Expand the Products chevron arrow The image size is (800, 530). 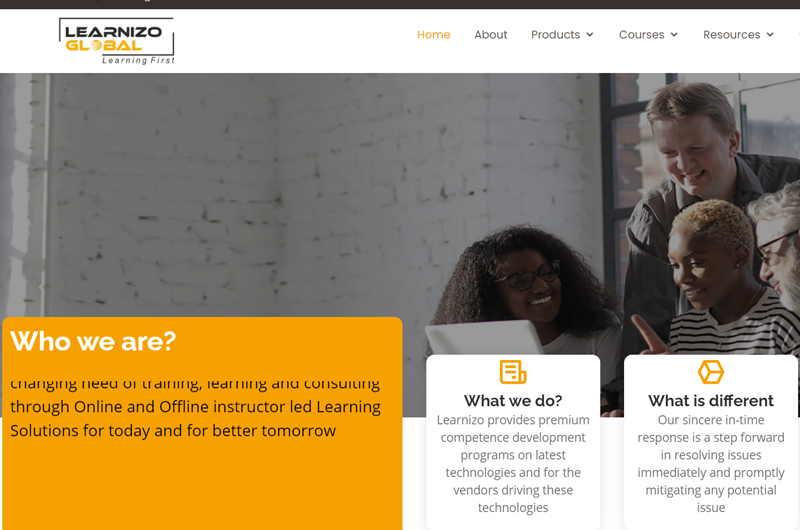590,35
